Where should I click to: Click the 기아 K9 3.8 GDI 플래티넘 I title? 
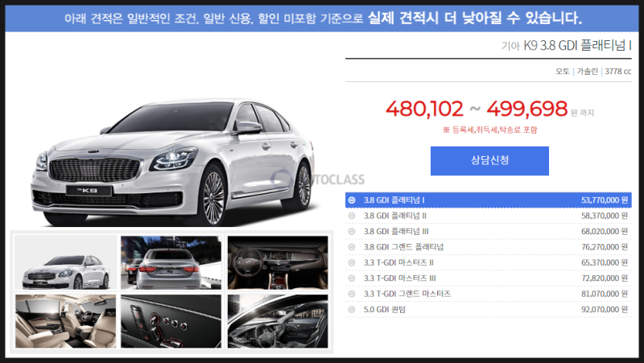567,45
